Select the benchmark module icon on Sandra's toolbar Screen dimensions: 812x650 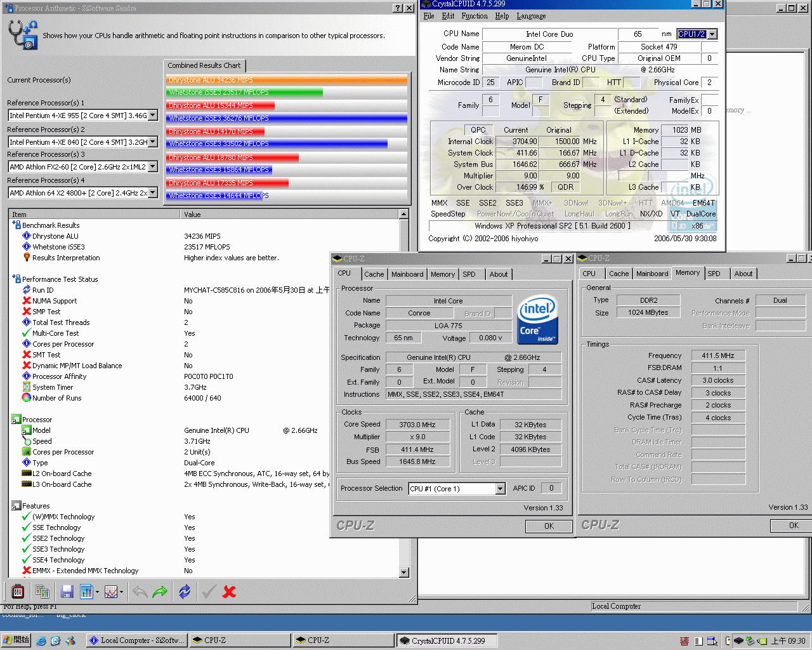pyautogui.click(x=17, y=591)
